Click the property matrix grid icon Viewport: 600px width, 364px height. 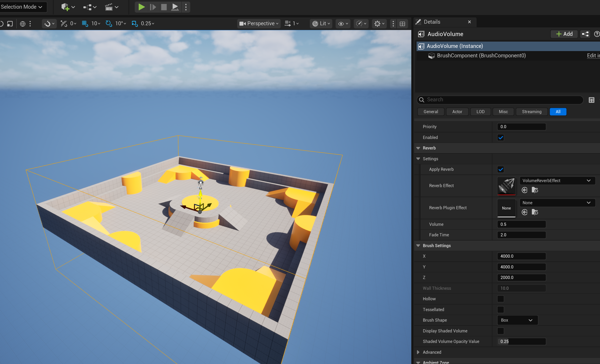pos(591,100)
